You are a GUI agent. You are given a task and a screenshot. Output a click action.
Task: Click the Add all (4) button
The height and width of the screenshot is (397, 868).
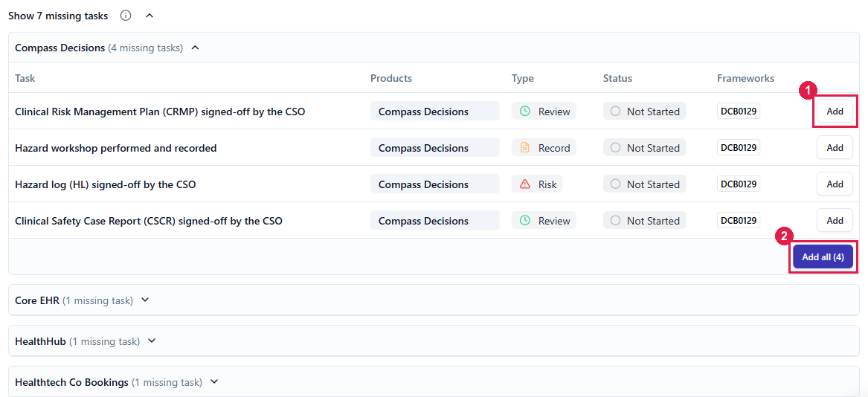(823, 257)
